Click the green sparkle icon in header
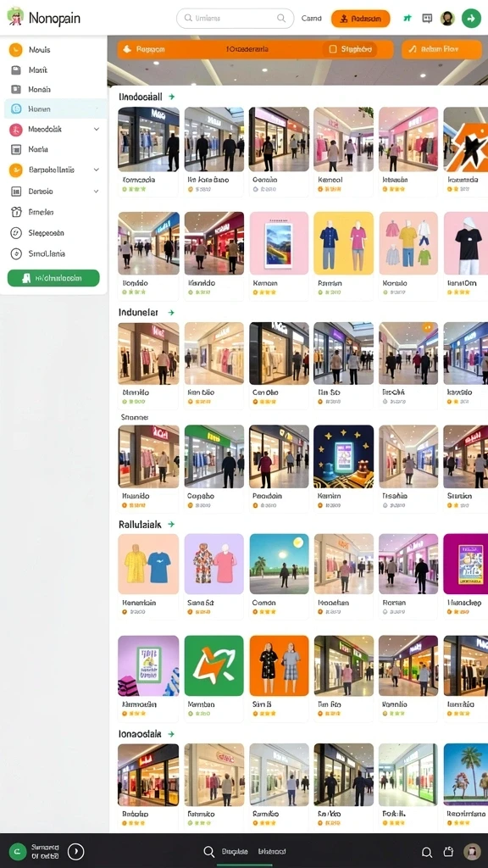 (x=408, y=19)
